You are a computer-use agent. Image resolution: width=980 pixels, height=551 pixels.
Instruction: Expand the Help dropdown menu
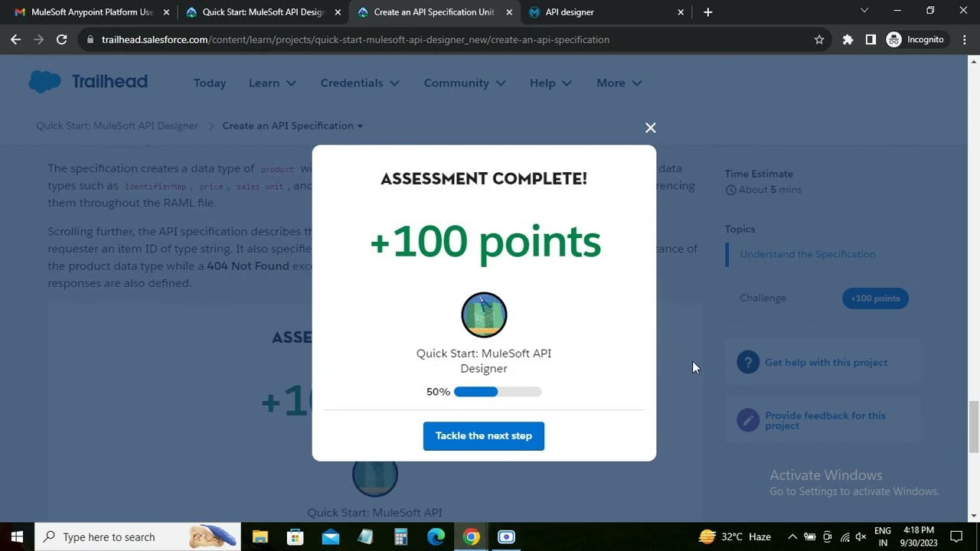(x=550, y=83)
